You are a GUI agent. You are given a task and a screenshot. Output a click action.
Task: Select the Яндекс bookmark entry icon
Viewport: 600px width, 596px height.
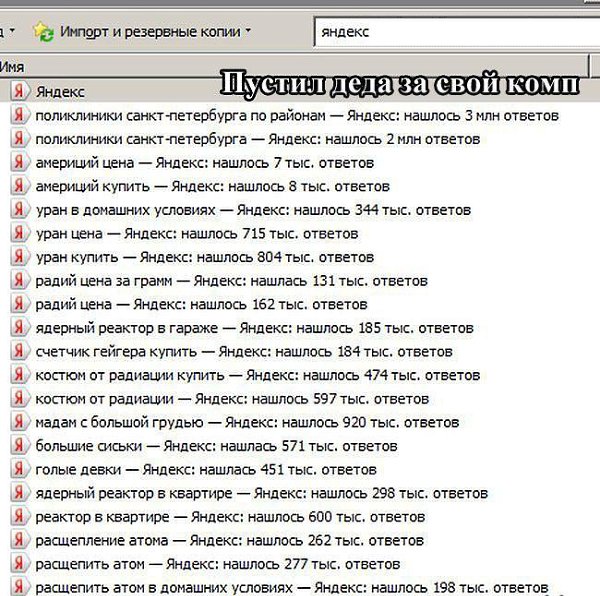pyautogui.click(x=20, y=91)
